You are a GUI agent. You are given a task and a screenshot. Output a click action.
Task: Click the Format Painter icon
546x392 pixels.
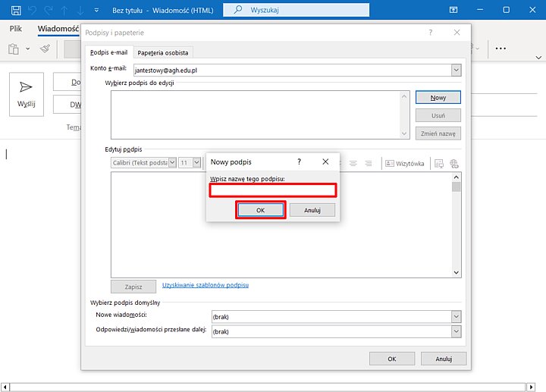45,49
